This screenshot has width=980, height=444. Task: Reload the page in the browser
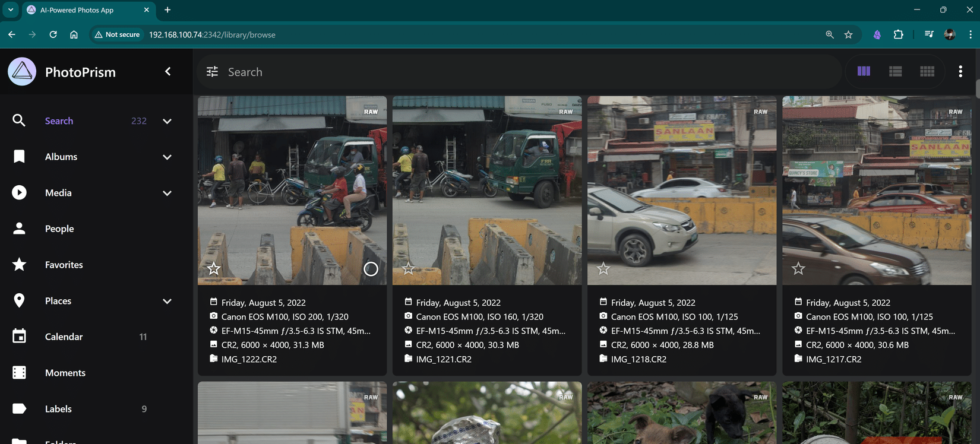tap(53, 34)
